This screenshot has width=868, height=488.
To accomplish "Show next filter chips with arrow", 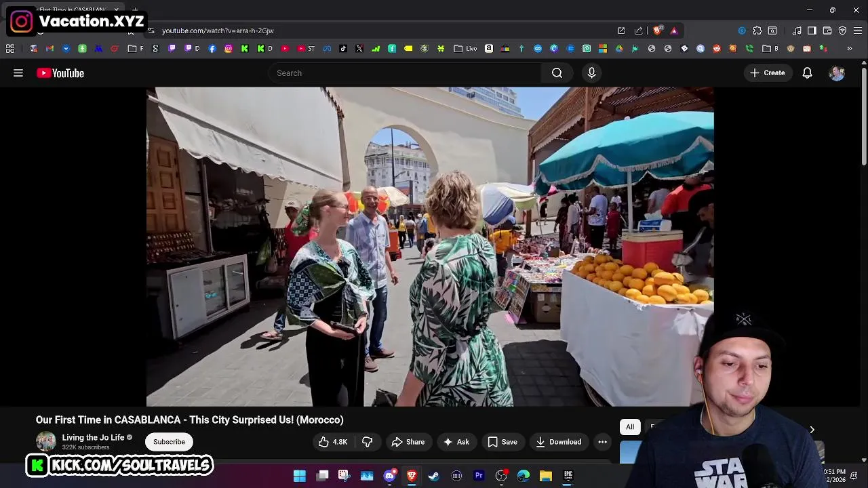I will (x=812, y=429).
